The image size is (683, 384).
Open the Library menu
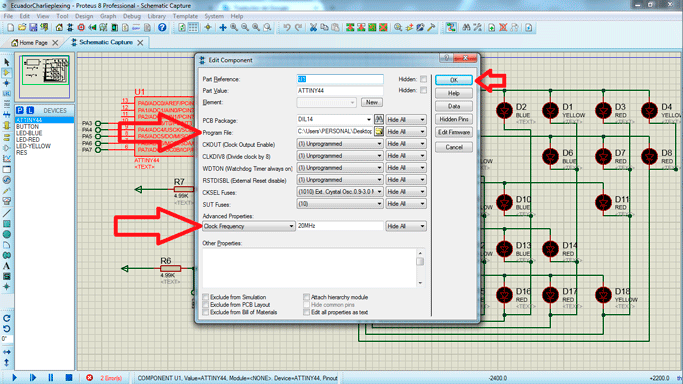coord(156,16)
